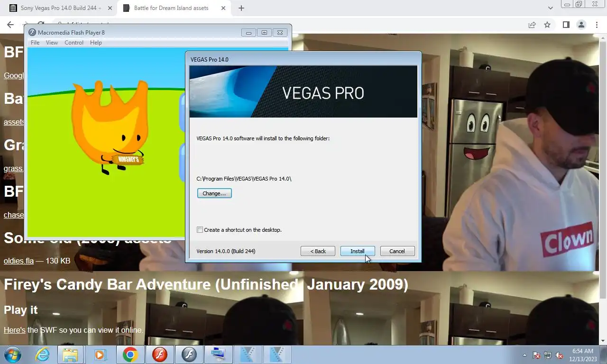This screenshot has width=607, height=364.
Task: Launch Internet Explorer from taskbar
Action: [42, 355]
